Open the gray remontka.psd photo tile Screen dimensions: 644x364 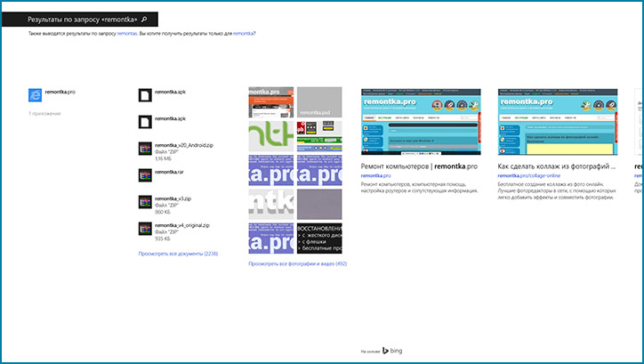[x=319, y=102]
